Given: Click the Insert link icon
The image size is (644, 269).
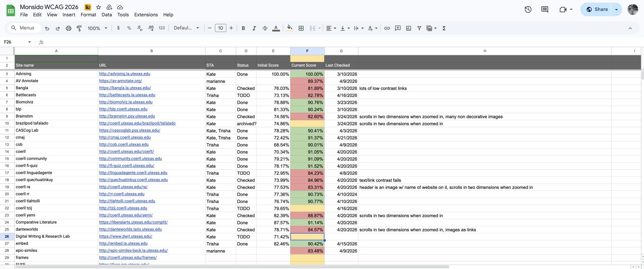Looking at the screenshot, I should pos(387,28).
